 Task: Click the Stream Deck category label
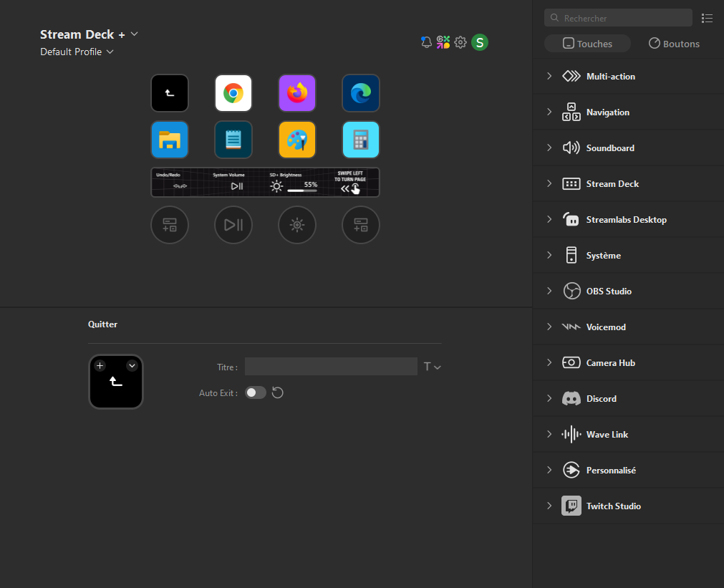point(612,184)
